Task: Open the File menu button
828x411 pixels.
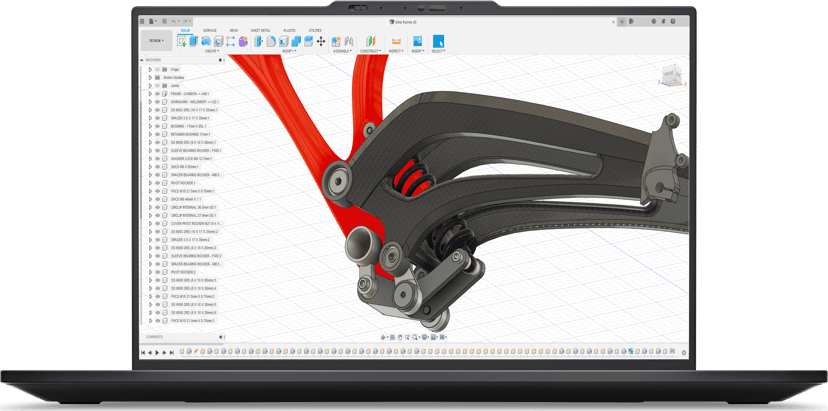Action: (152, 21)
